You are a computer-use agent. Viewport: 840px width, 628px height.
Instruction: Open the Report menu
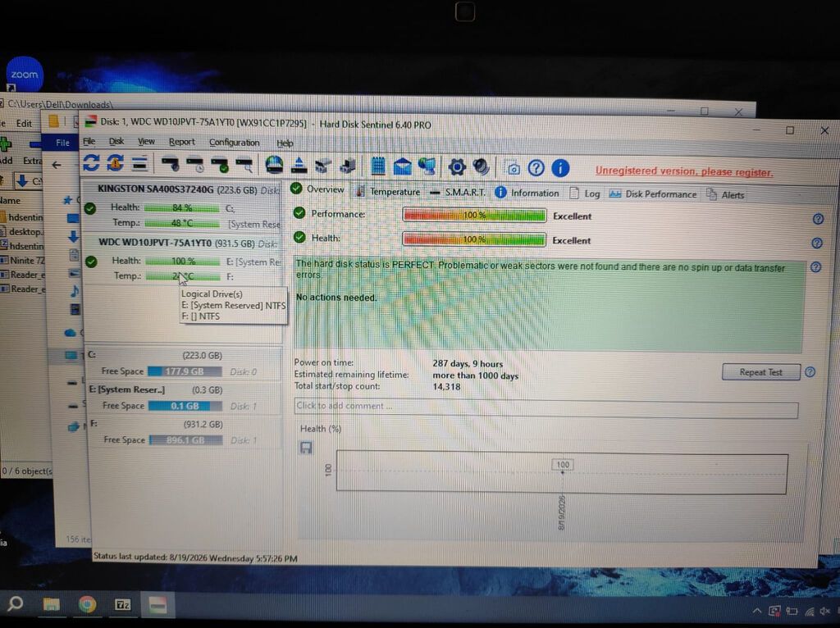(181, 142)
